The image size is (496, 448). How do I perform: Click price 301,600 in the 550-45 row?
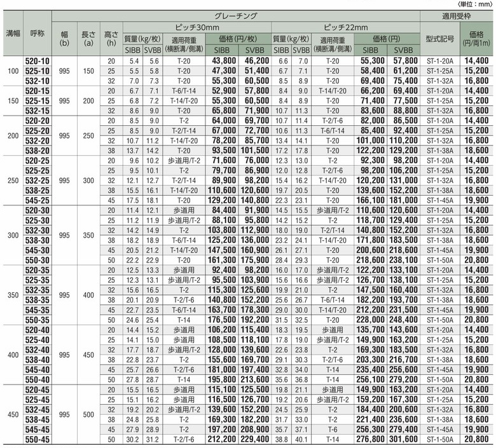pos(403,440)
